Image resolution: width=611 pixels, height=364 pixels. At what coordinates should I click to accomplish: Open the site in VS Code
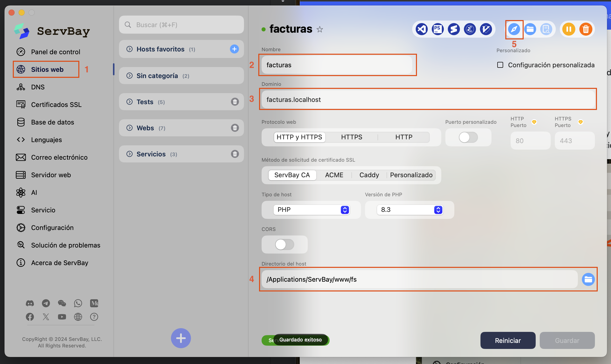pos(421,29)
